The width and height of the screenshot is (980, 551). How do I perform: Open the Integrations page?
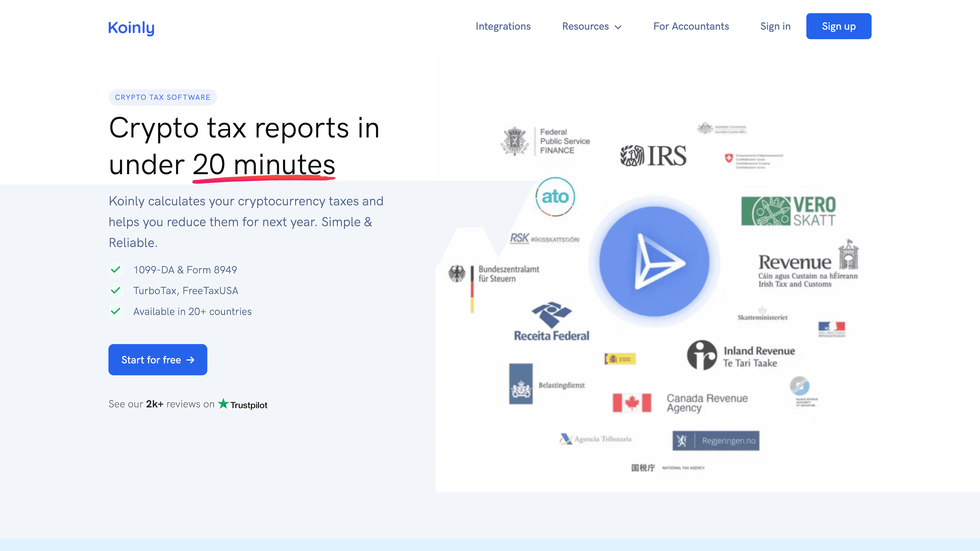503,26
